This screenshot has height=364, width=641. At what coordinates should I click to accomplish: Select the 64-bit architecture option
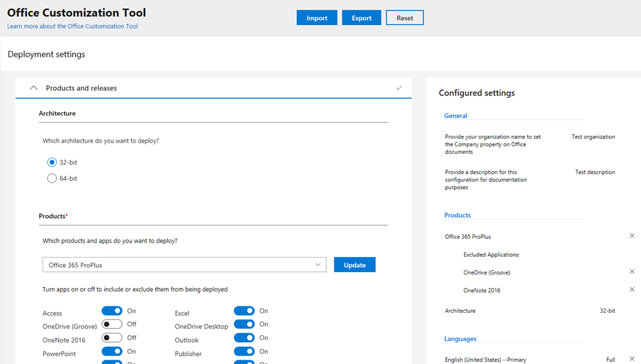[x=52, y=178]
